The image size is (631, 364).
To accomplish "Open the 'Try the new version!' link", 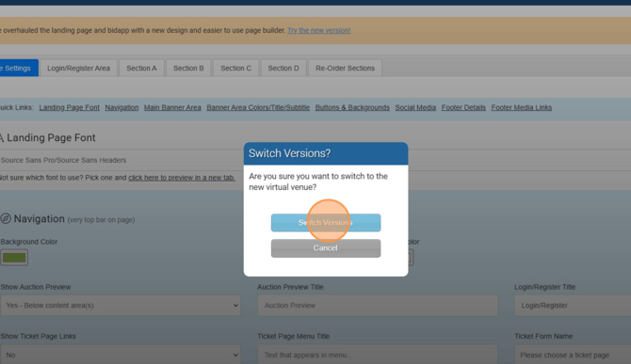I will pos(318,30).
